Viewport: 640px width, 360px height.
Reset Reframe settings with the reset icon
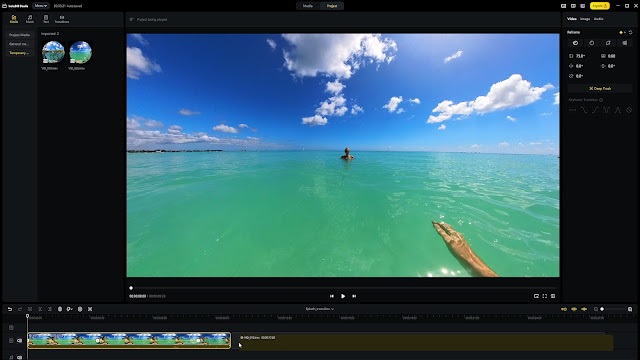(631, 32)
